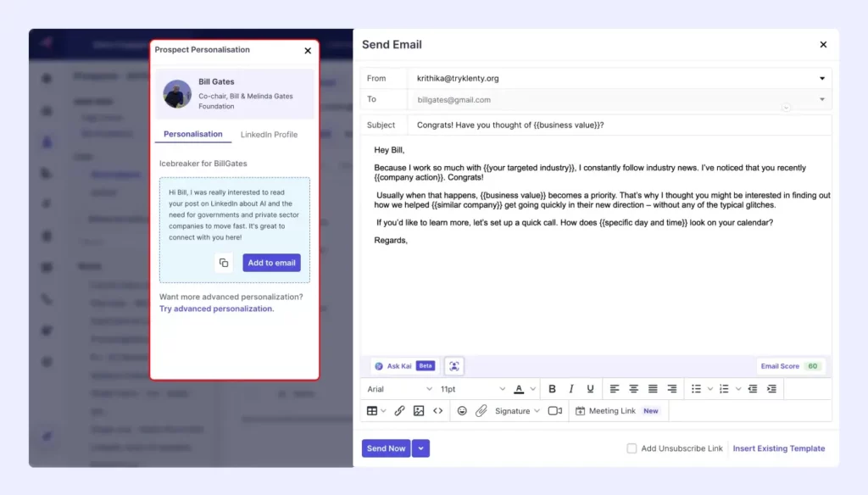The image size is (868, 495).
Task: Open the Signature dropdown
Action: point(517,411)
